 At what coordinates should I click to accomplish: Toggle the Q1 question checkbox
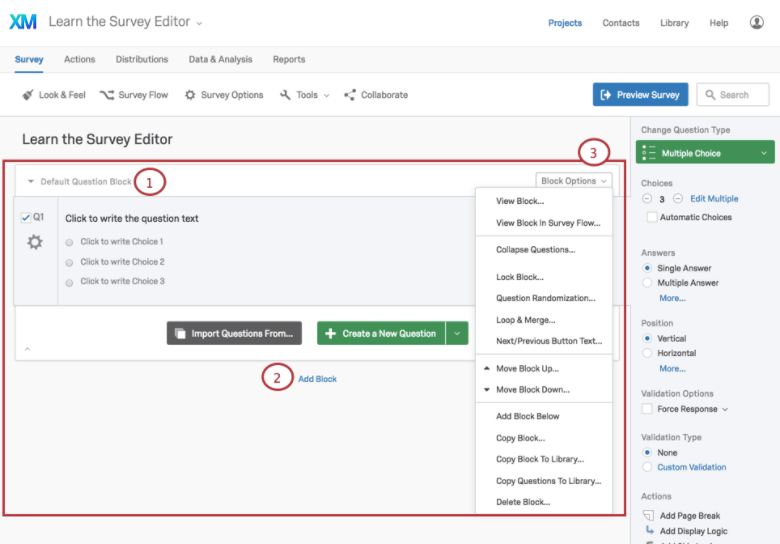click(x=26, y=217)
